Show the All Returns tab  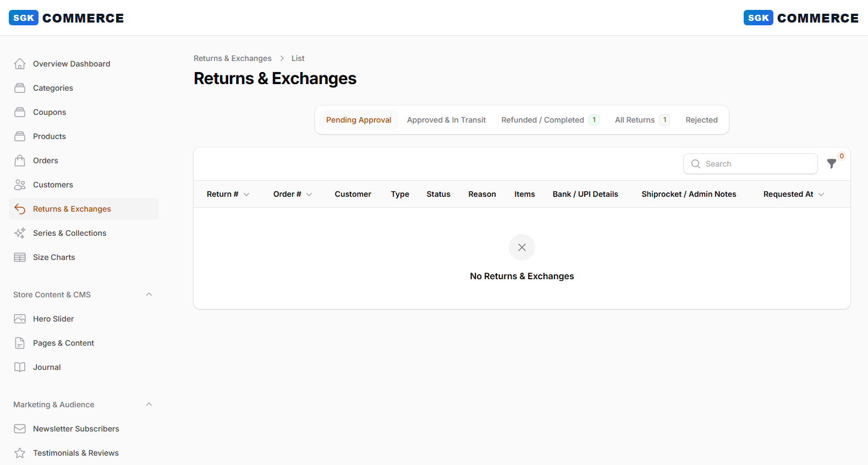(642, 120)
